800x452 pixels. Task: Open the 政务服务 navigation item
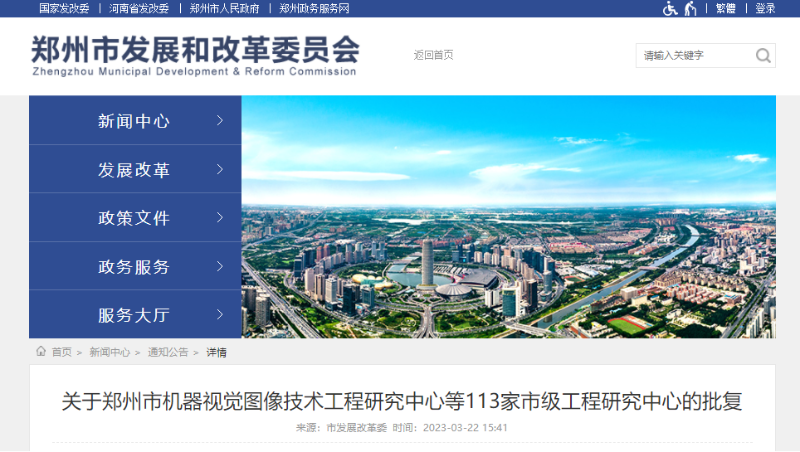tap(134, 267)
